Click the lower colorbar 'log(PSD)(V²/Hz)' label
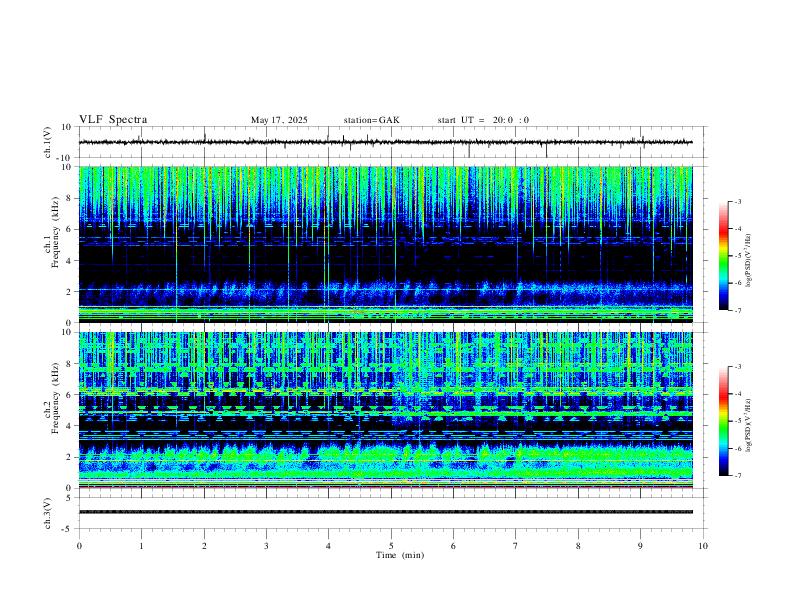This screenshot has height=612, width=792. (x=748, y=425)
